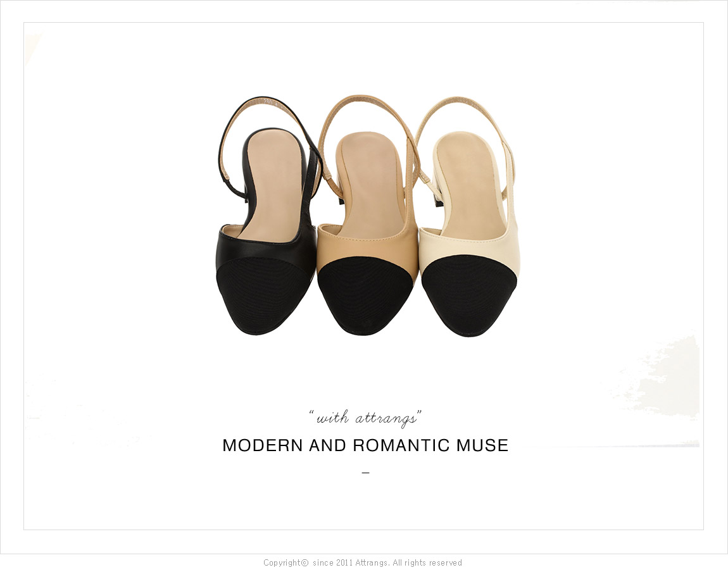Click the cream ivory slingback shoe
This screenshot has height=577, width=728.
[x=469, y=216]
